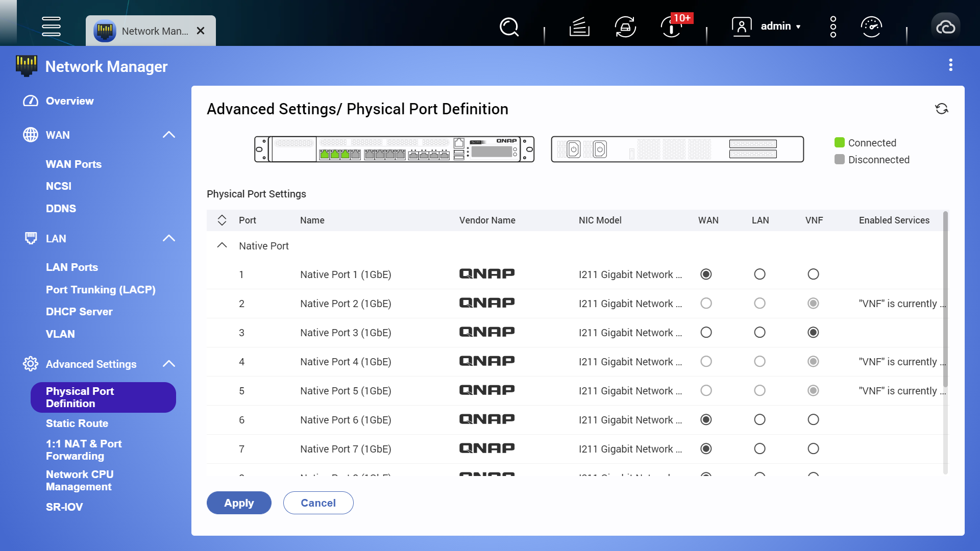Click the search magnifier icon
Screen dimensions: 980x551
pos(509,27)
